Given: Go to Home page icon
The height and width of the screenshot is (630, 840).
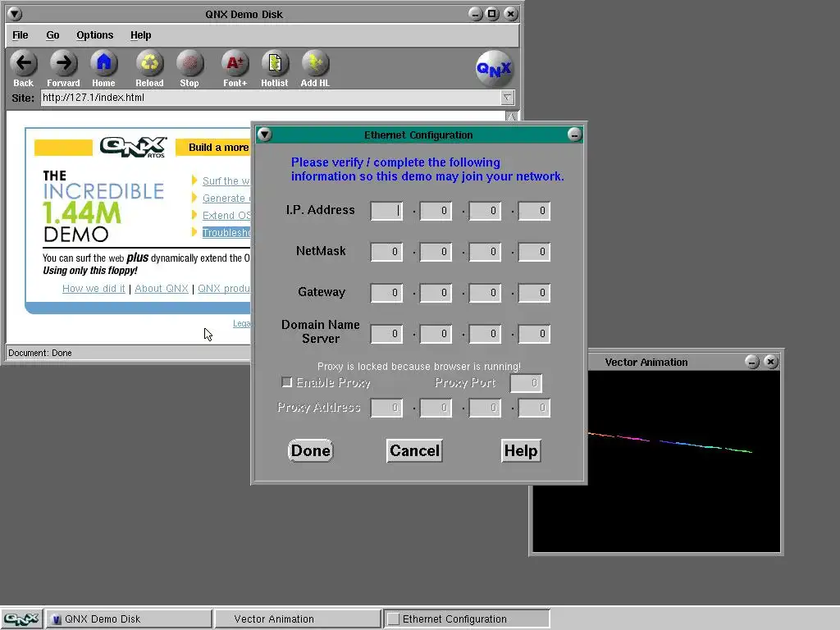Looking at the screenshot, I should coord(103,64).
